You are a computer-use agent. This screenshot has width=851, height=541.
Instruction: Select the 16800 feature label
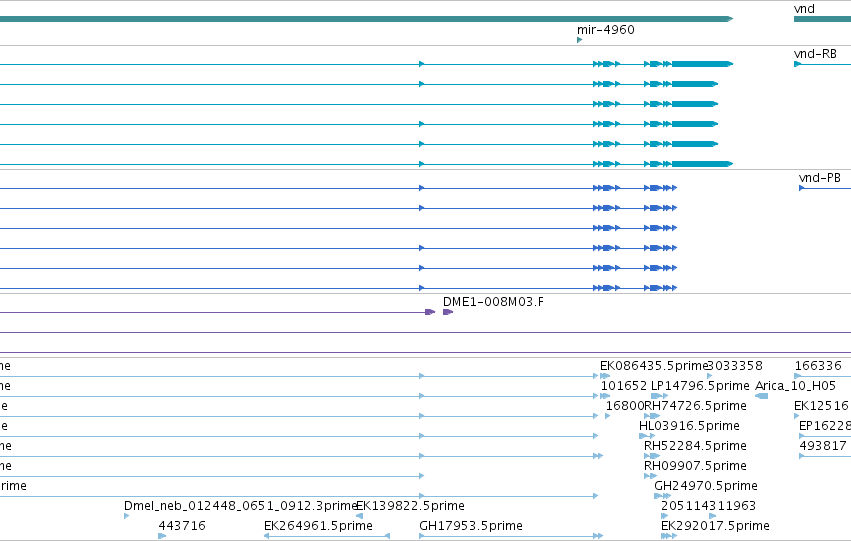pos(625,406)
